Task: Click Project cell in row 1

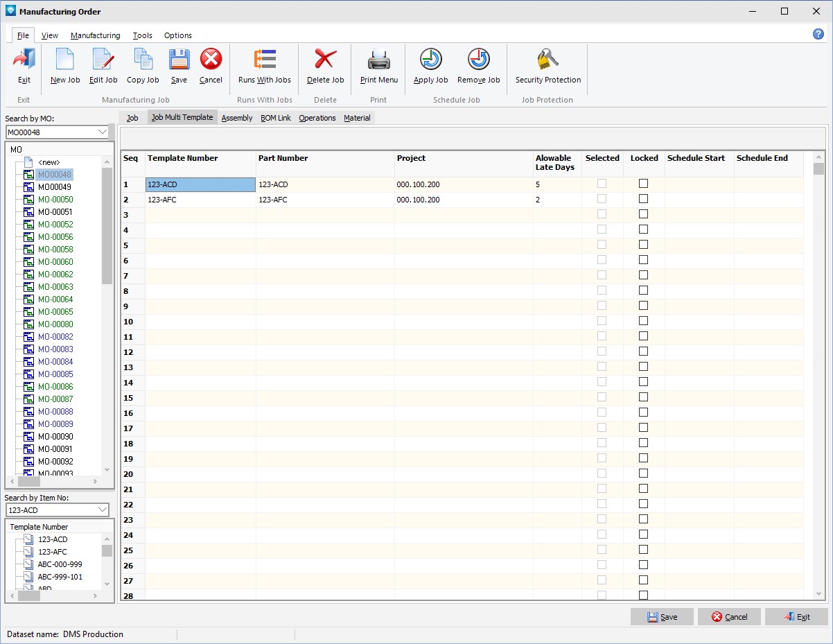Action: (x=464, y=184)
